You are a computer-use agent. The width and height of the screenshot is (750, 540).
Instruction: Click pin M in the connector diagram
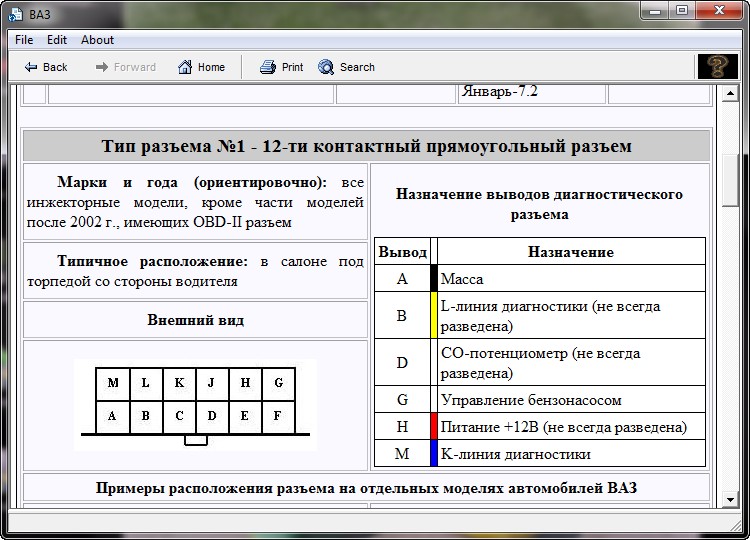[113, 383]
